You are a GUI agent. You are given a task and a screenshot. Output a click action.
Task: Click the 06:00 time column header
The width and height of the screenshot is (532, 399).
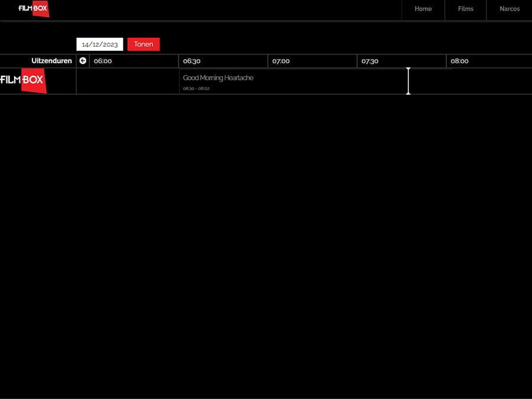tap(102, 60)
